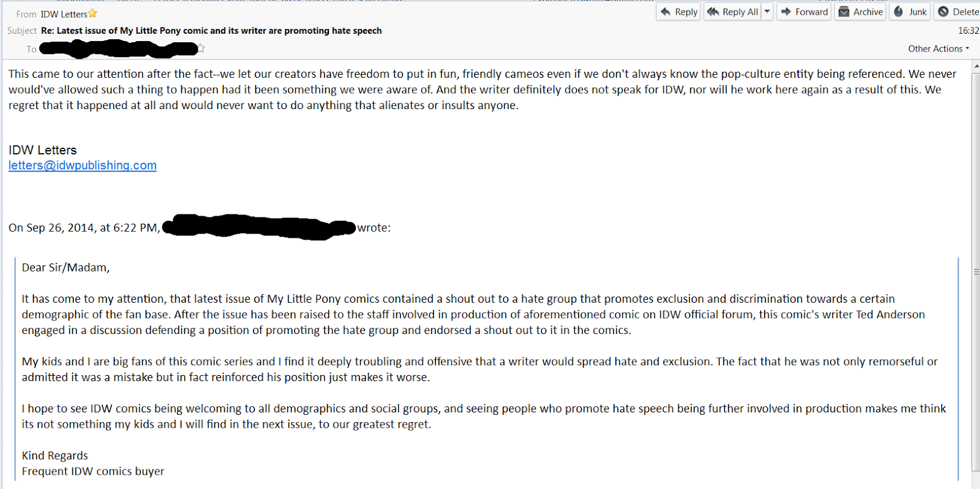The width and height of the screenshot is (980, 489).
Task: Toggle the star beside the To recipient
Action: point(201,48)
